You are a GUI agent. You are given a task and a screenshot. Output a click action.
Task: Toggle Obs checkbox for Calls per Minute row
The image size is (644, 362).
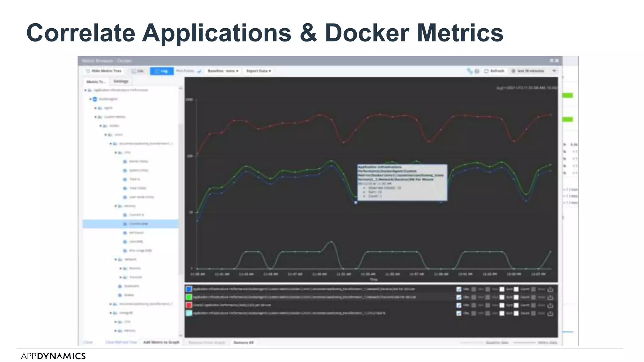point(459,305)
